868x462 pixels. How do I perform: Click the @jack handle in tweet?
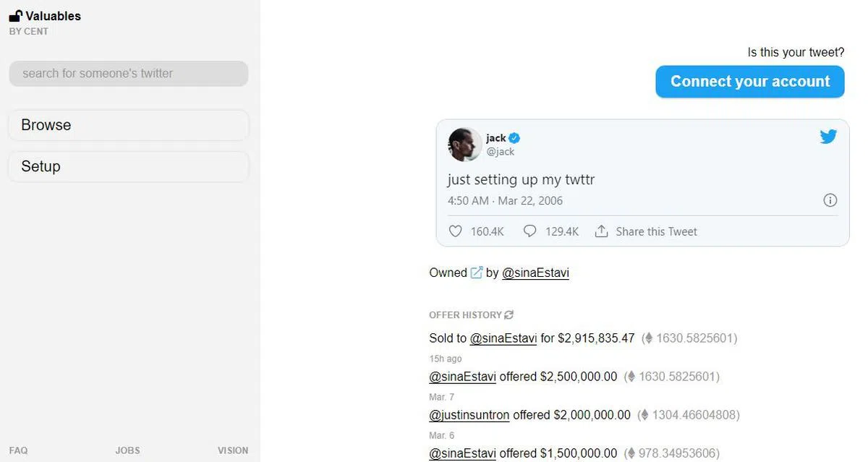click(x=501, y=152)
